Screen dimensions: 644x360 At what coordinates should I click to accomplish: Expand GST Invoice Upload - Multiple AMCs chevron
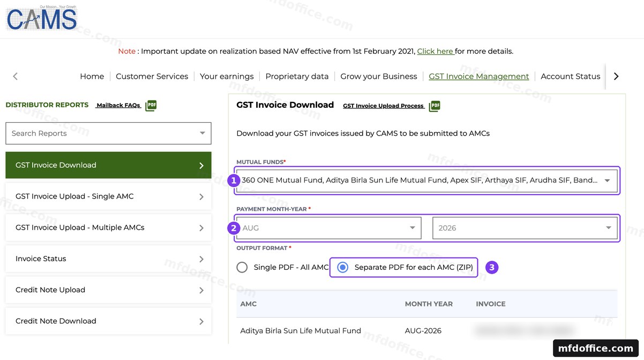point(201,228)
